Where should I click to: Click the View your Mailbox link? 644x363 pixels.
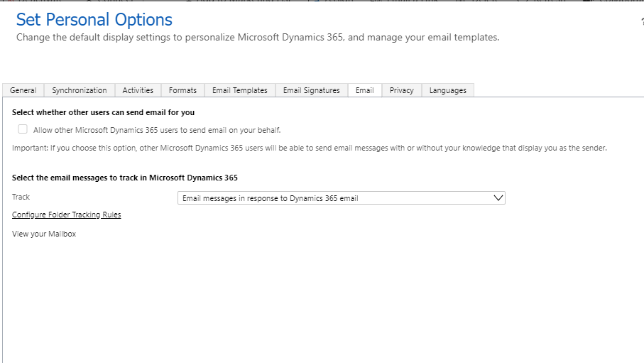[x=44, y=234]
